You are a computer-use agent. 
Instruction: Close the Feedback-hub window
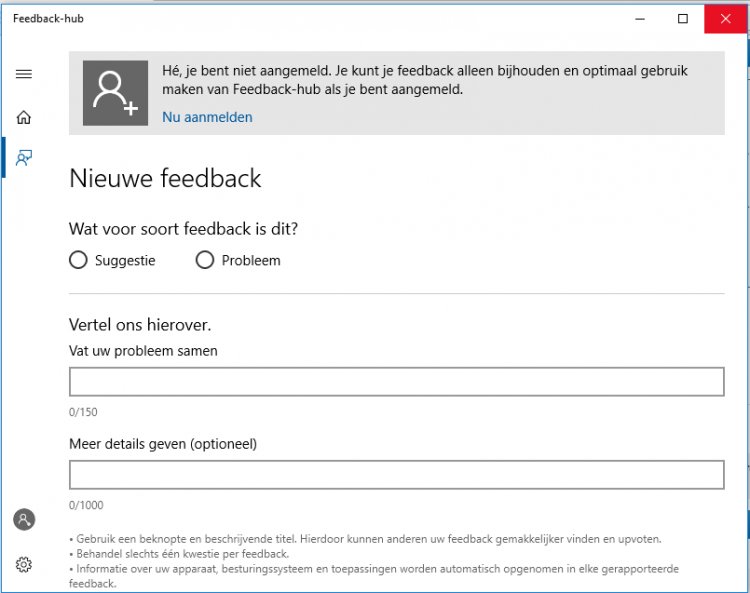727,18
